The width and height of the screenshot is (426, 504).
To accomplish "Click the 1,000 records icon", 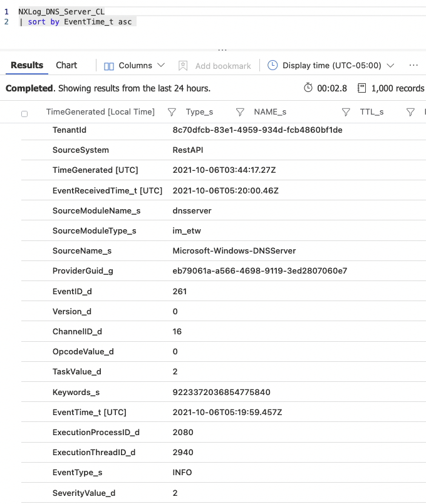I will click(x=361, y=88).
